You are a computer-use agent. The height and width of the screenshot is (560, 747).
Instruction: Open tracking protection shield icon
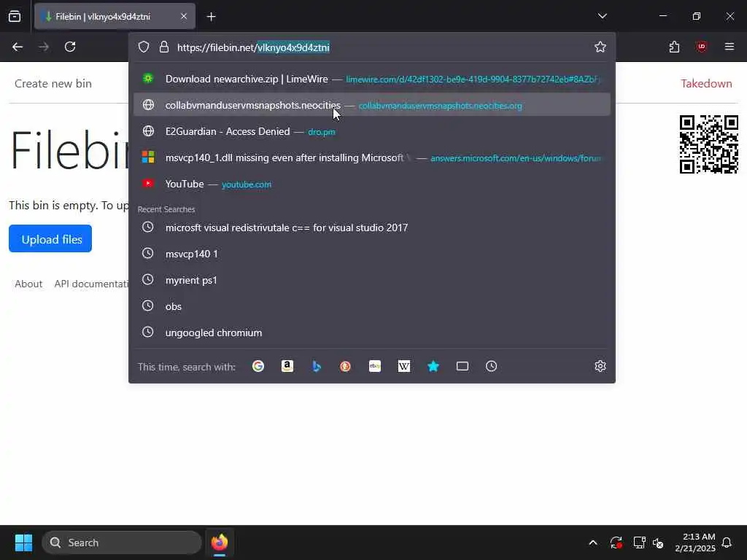(144, 47)
